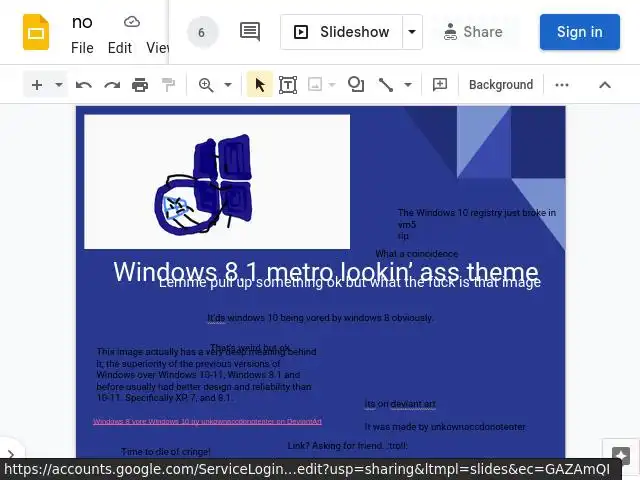Add a new slide with plus icon
Screen dimensions: 640x480
click(x=37, y=85)
